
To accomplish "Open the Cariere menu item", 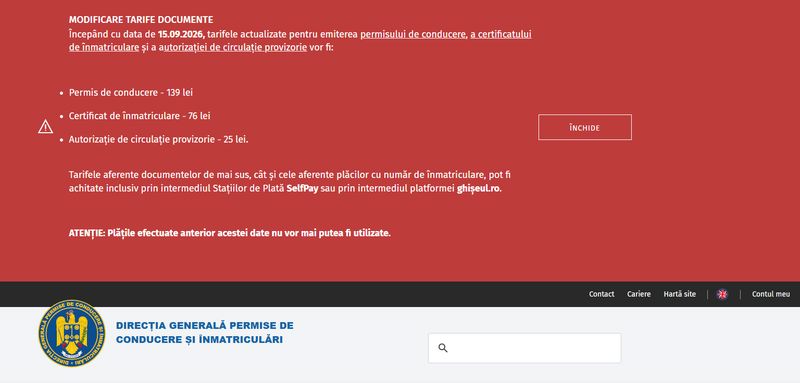I will click(x=639, y=294).
